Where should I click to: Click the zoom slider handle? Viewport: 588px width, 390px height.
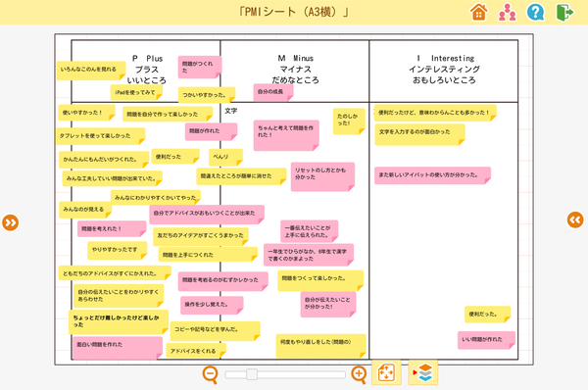(252, 374)
